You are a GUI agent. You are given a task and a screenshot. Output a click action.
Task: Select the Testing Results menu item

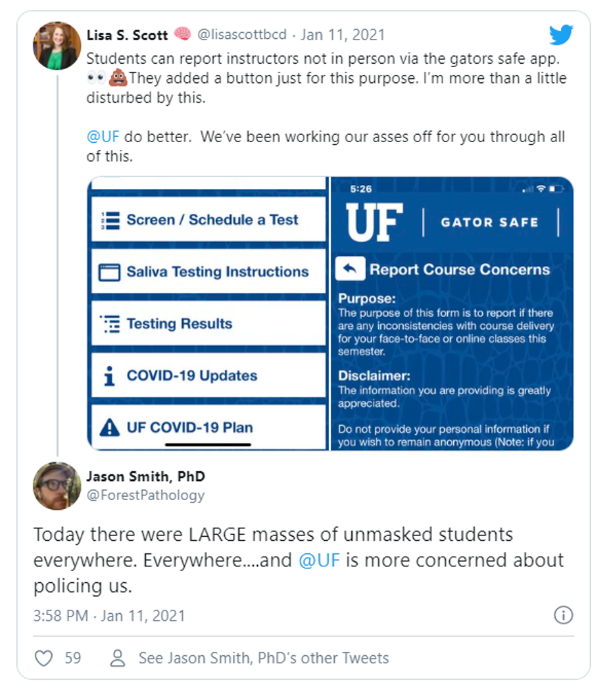208,324
